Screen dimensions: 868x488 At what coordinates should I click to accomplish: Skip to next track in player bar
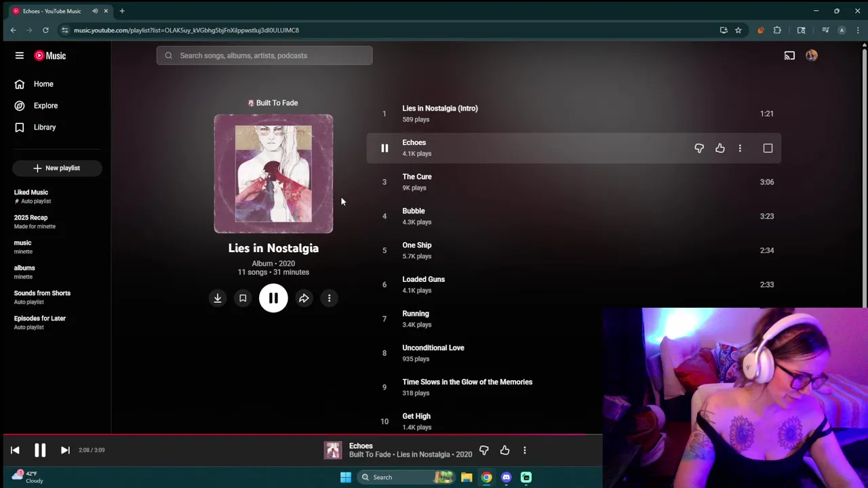coord(65,450)
